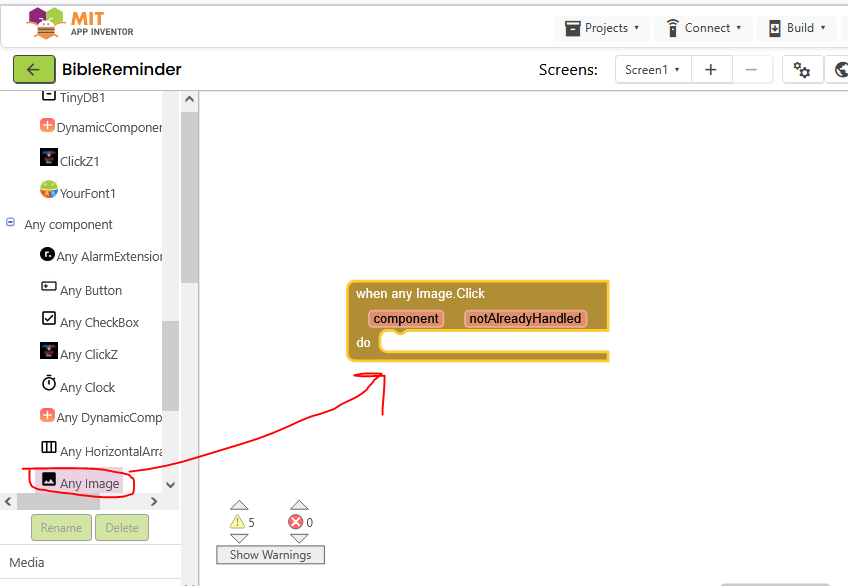Screen dimensions: 848x586
Task: Click the red error count icon
Action: [295, 522]
